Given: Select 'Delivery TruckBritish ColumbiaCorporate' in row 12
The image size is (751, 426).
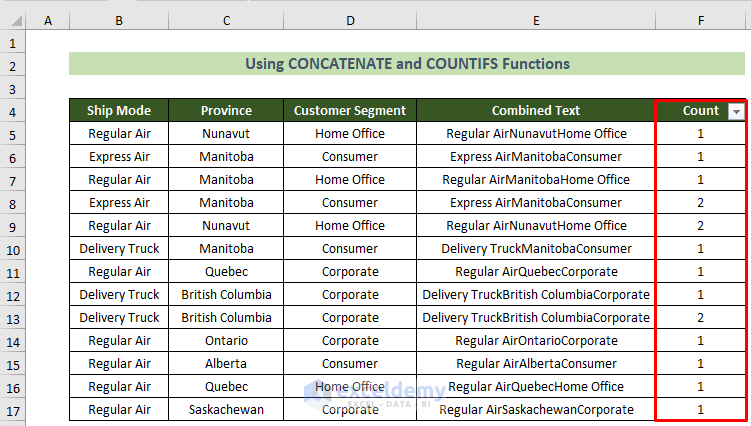Looking at the screenshot, I should [x=536, y=294].
